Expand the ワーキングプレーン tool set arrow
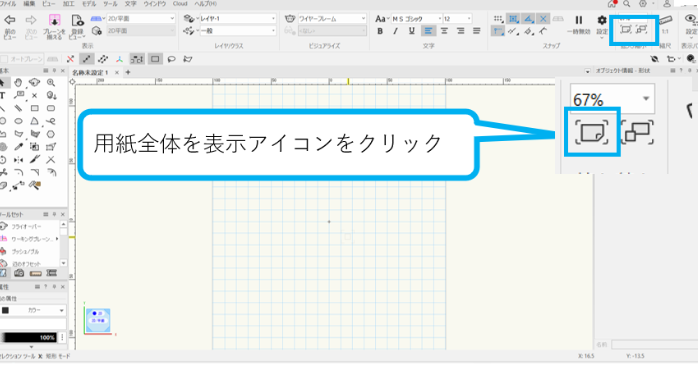This screenshot has height=365, width=698. pyautogui.click(x=57, y=239)
